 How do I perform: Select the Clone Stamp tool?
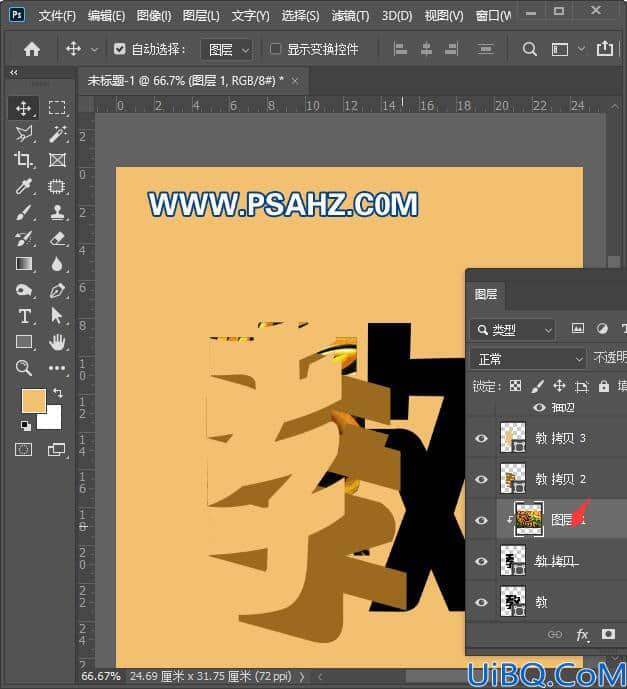pyautogui.click(x=57, y=213)
